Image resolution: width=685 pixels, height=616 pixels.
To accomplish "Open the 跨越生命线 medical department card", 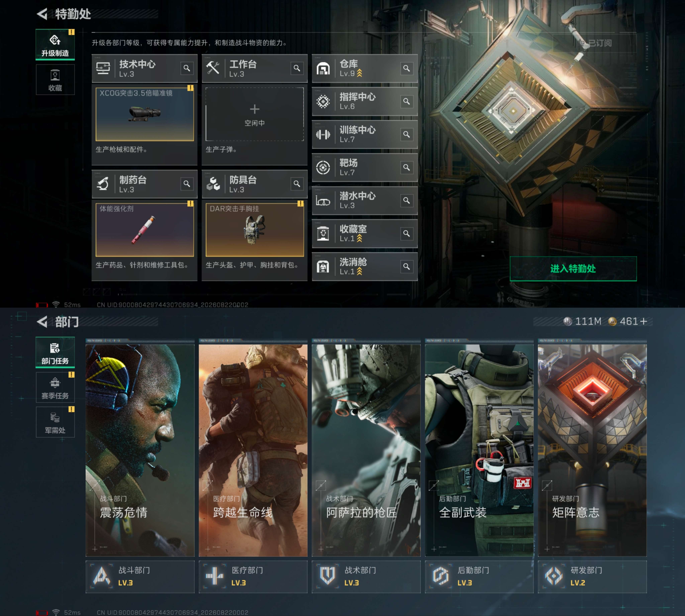I will tap(253, 450).
